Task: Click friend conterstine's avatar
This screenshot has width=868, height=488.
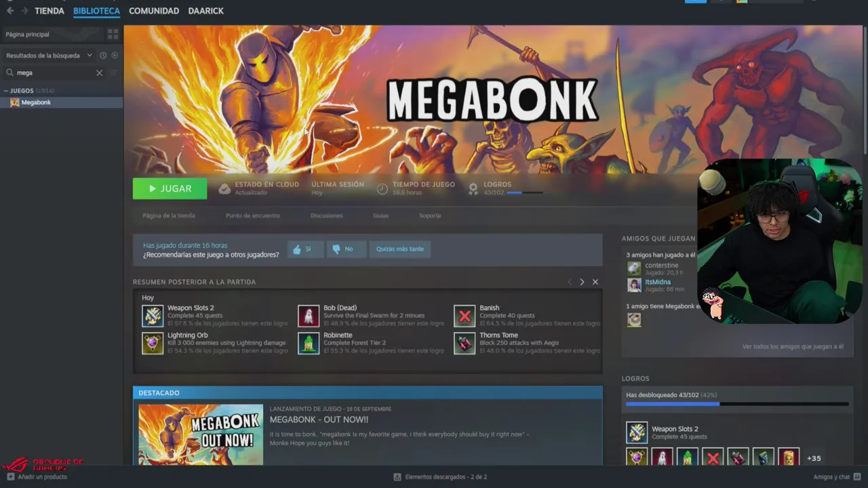Action: click(634, 268)
